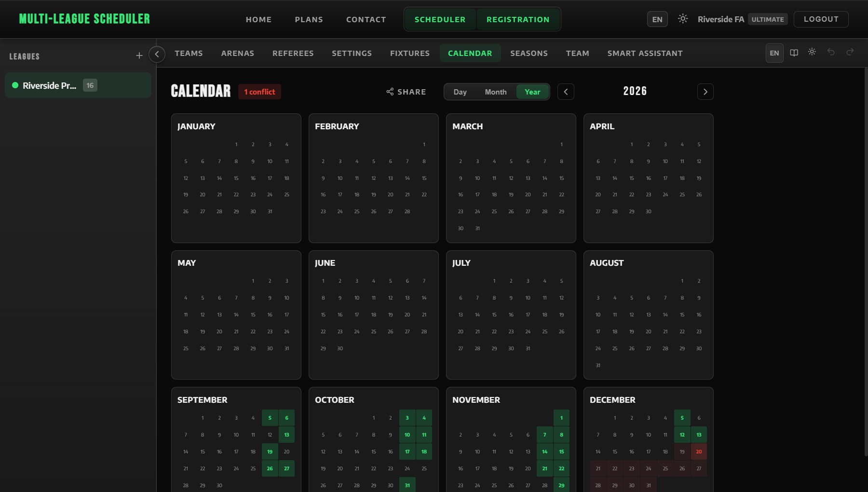Viewport: 868px width, 492px height.
Task: Change language via sub-toolbar EN button
Action: click(x=774, y=53)
